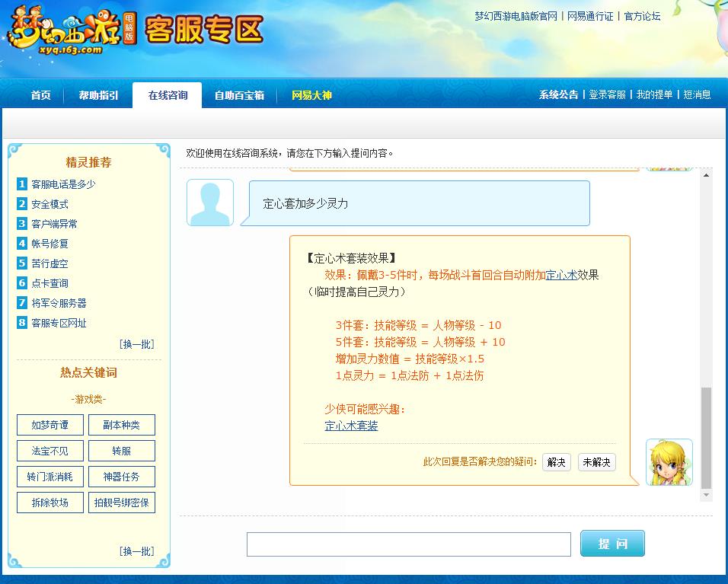Image resolution: width=728 pixels, height=584 pixels.
Task: Click numbered icon 5 beside 苦行虚空
Action: (x=22, y=263)
